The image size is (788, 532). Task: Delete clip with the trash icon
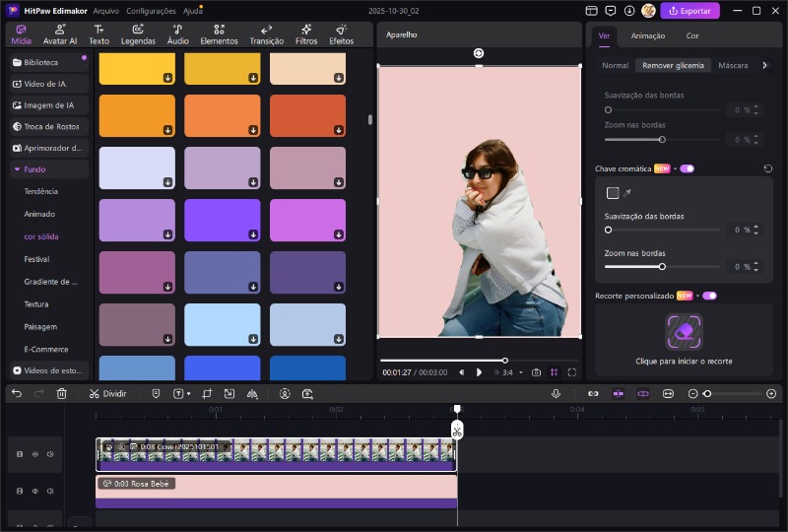(x=61, y=393)
